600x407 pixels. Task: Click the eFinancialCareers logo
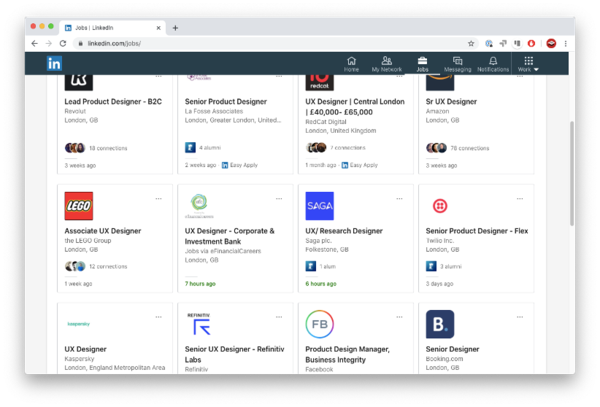[199, 206]
